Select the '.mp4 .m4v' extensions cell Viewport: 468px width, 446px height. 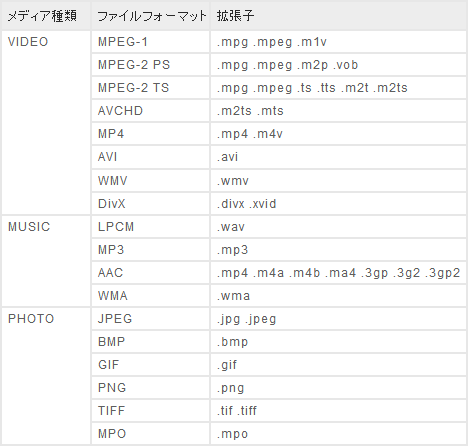coord(338,134)
